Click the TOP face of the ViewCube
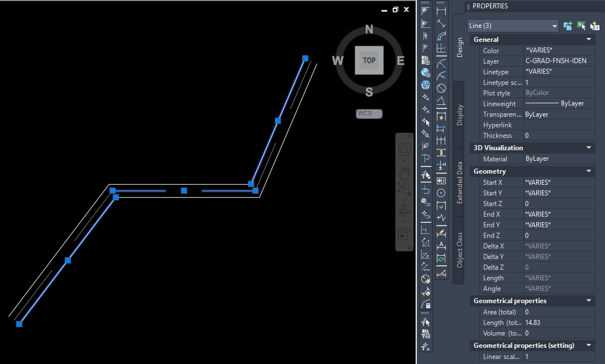 pyautogui.click(x=369, y=60)
